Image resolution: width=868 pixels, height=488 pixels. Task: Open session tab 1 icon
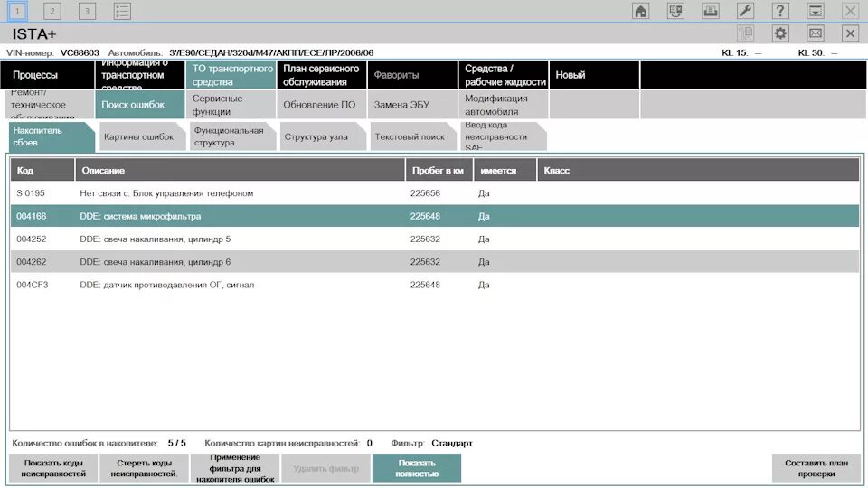[x=17, y=11]
